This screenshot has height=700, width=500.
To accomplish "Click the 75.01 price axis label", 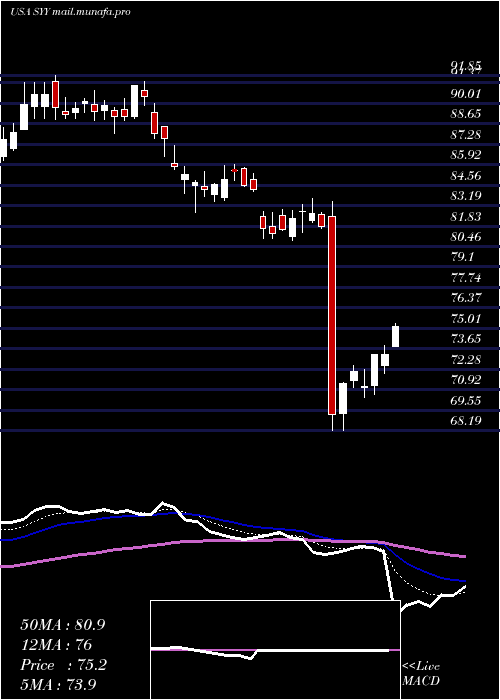I will pos(467,318).
